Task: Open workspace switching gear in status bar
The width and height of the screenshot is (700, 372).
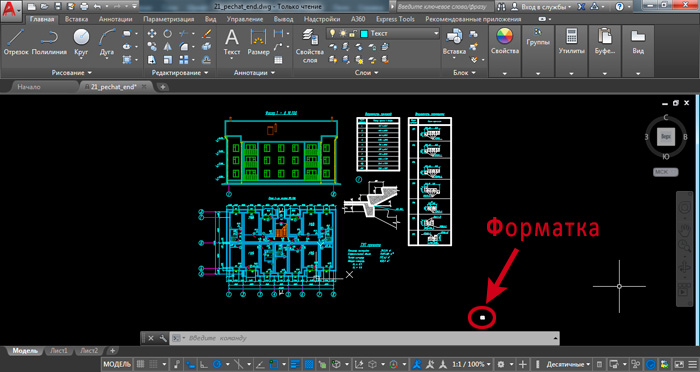Action: pos(501,364)
